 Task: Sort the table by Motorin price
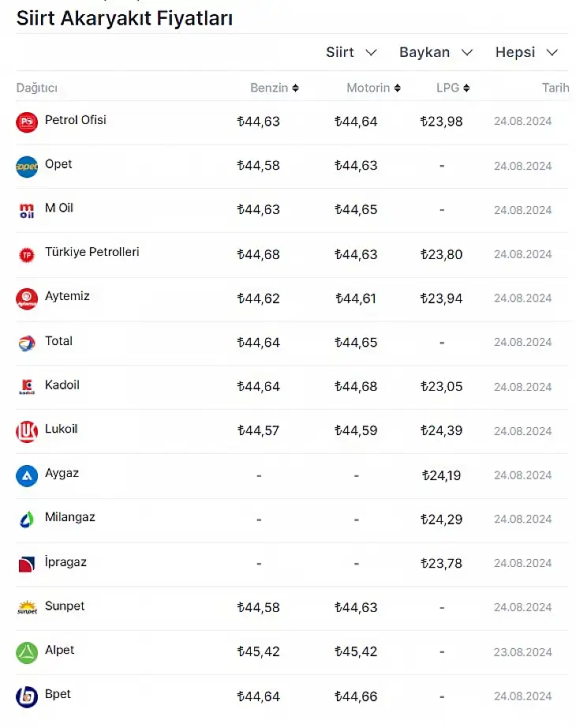click(x=373, y=88)
